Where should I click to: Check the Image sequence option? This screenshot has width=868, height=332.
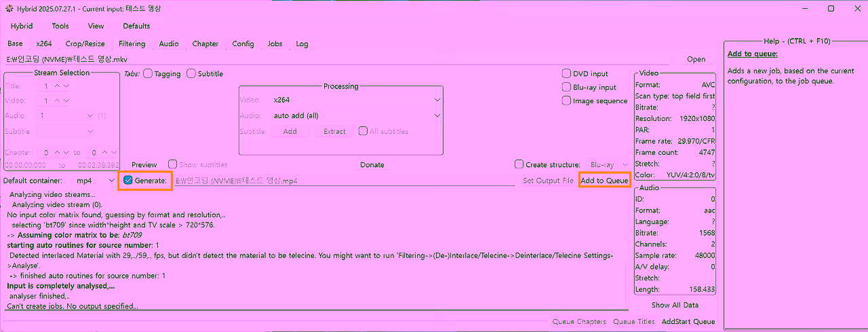[567, 100]
